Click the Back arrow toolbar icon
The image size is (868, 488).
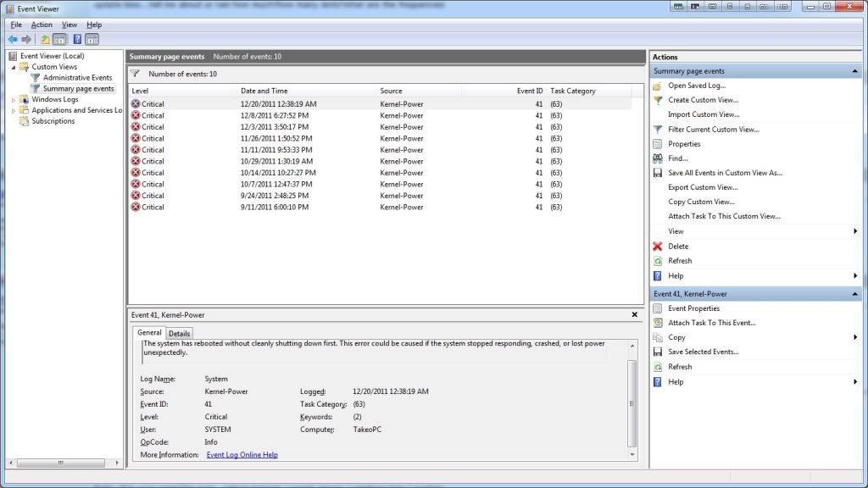point(12,39)
